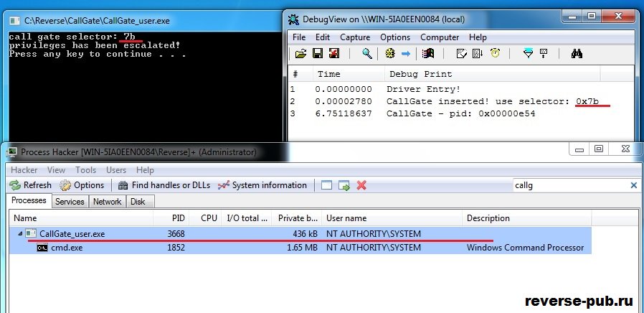Open the Edit menu in DebugView

point(323,37)
